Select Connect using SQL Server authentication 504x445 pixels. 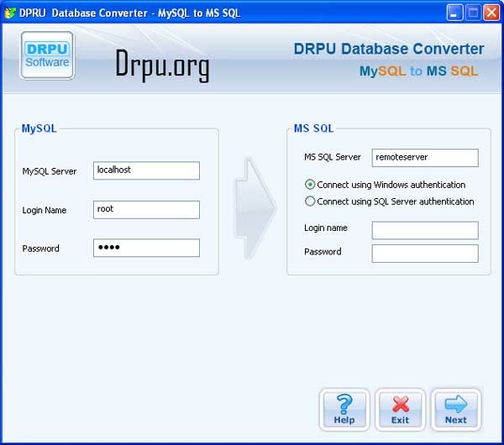pyautogui.click(x=311, y=202)
